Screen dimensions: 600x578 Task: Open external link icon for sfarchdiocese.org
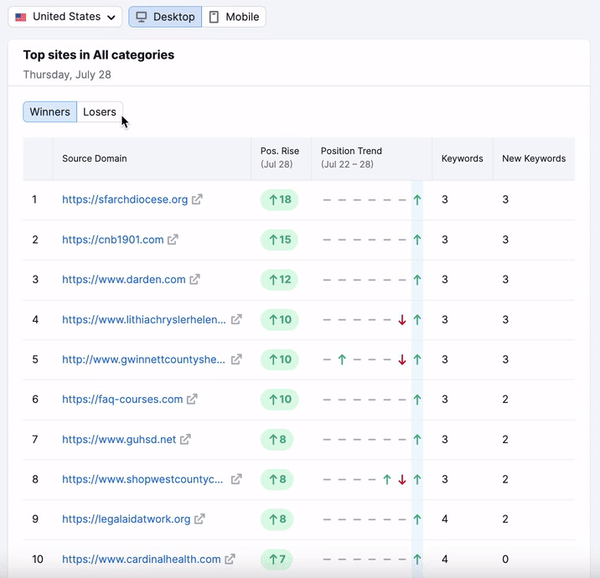(197, 199)
